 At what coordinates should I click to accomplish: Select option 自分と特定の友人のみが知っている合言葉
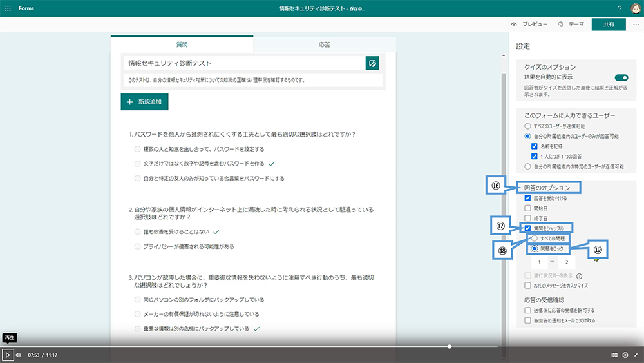pyautogui.click(x=138, y=179)
